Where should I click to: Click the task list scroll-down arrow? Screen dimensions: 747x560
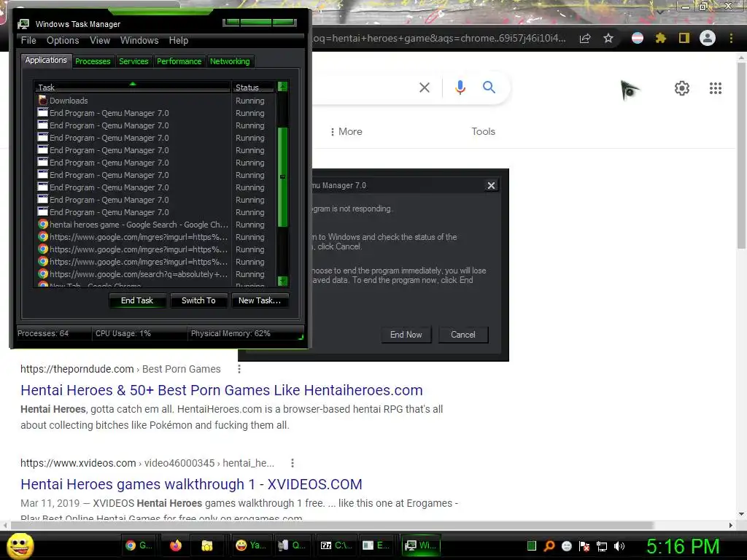point(282,281)
